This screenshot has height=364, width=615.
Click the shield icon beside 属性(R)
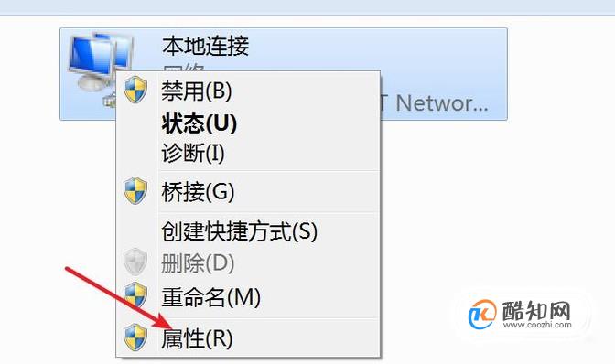(135, 337)
